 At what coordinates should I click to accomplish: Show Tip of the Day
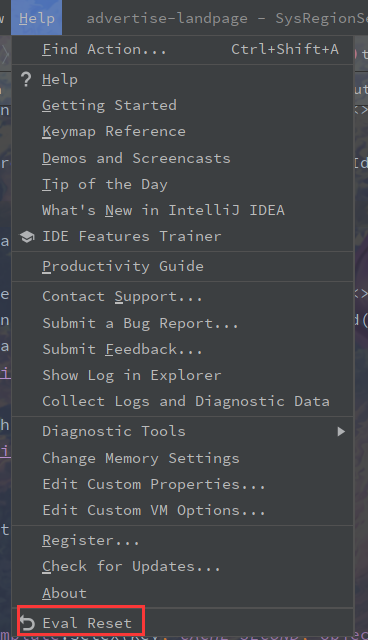[x=182, y=184]
